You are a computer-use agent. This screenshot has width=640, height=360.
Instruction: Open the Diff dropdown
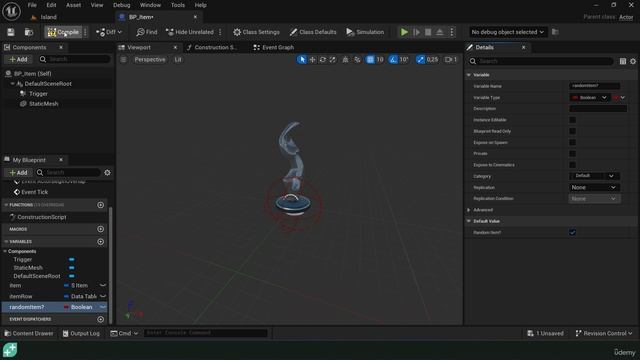pos(109,32)
